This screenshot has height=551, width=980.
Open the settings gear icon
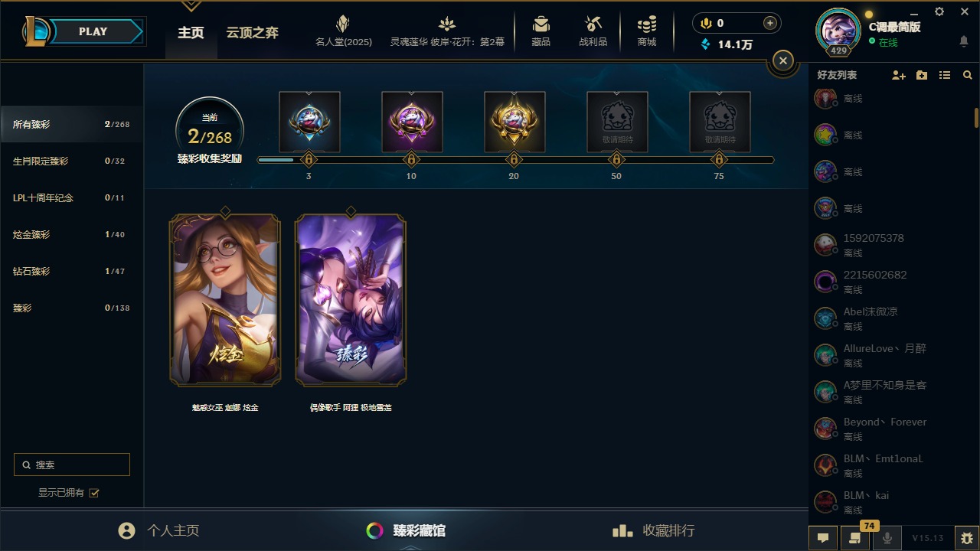coord(939,11)
